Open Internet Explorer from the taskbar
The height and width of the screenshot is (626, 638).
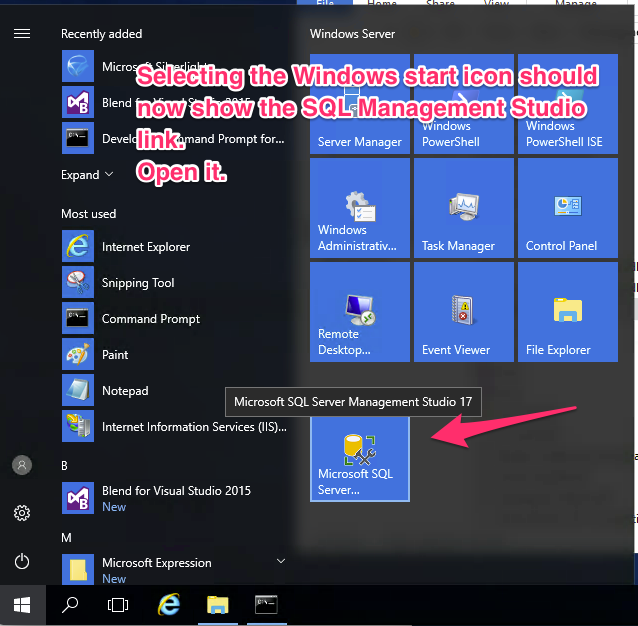(x=169, y=604)
